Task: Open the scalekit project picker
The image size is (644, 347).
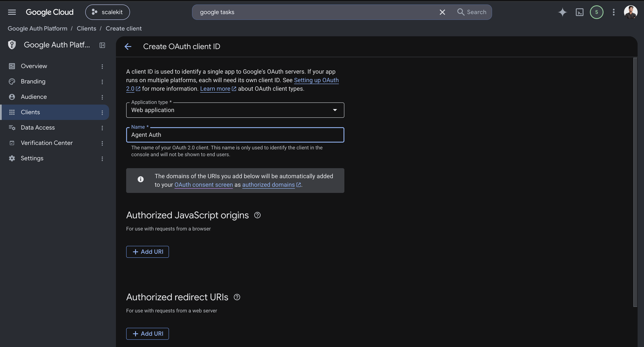Action: (108, 12)
